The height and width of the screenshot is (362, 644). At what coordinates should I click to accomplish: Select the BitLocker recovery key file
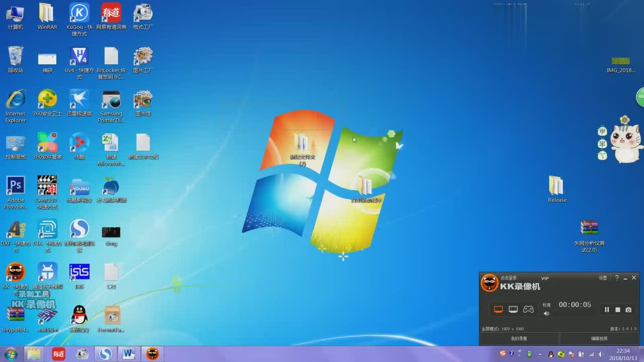click(x=111, y=63)
